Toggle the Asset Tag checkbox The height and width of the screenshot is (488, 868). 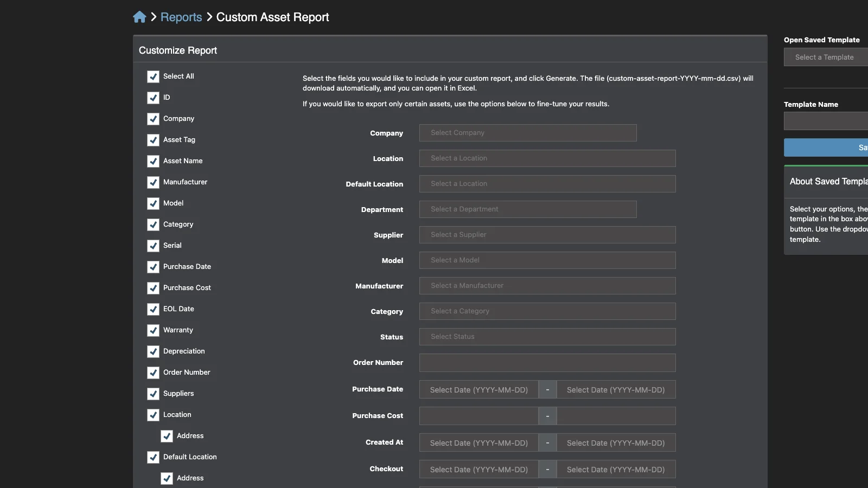[x=153, y=140]
